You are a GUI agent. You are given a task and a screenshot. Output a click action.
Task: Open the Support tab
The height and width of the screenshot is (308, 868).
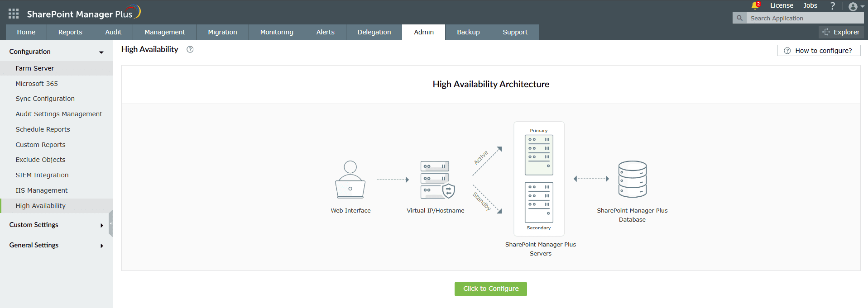pos(515,32)
